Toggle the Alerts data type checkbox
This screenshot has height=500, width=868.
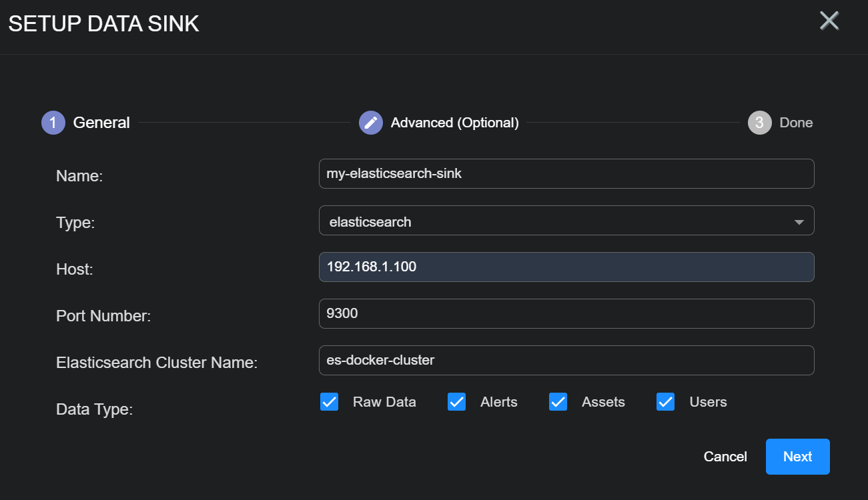pyautogui.click(x=456, y=402)
